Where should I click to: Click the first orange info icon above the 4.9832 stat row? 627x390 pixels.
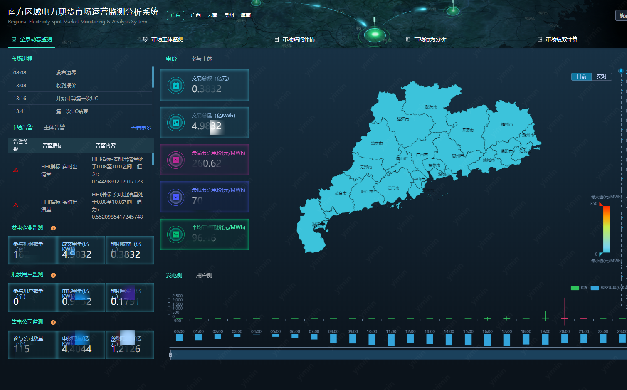click(53, 228)
